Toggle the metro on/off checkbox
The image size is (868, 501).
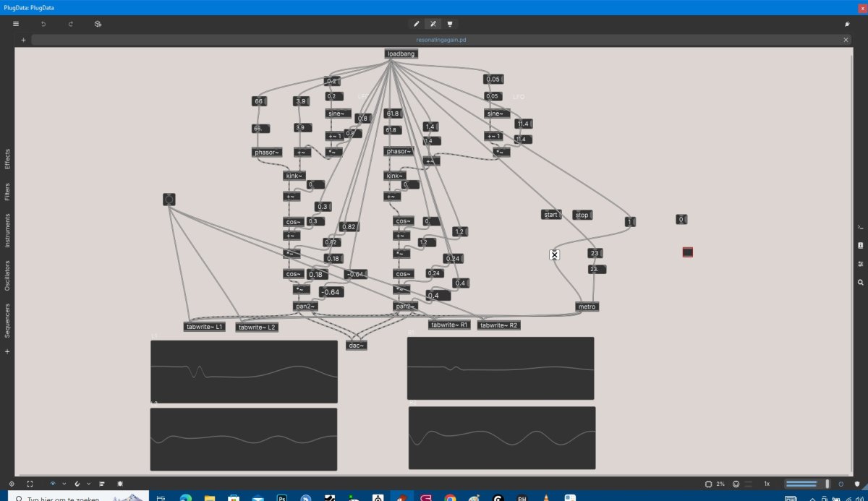coord(554,254)
